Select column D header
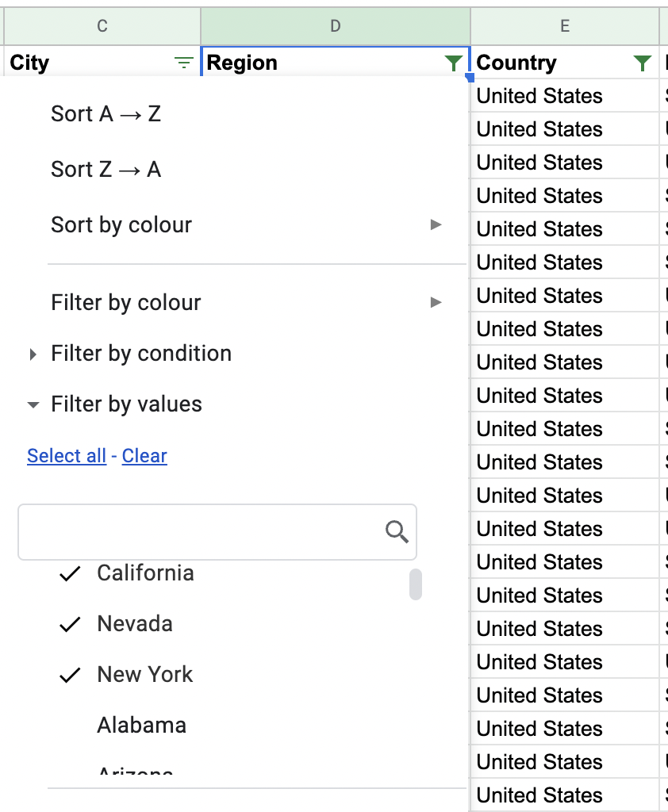668x812 pixels. click(x=336, y=26)
